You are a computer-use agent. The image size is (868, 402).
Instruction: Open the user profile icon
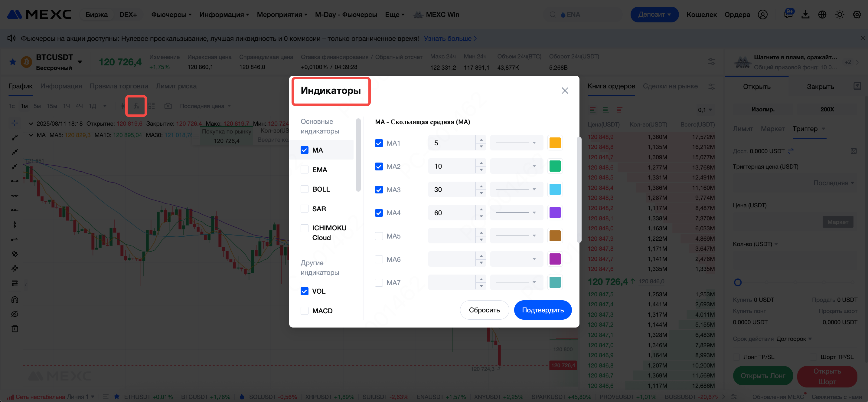[762, 15]
